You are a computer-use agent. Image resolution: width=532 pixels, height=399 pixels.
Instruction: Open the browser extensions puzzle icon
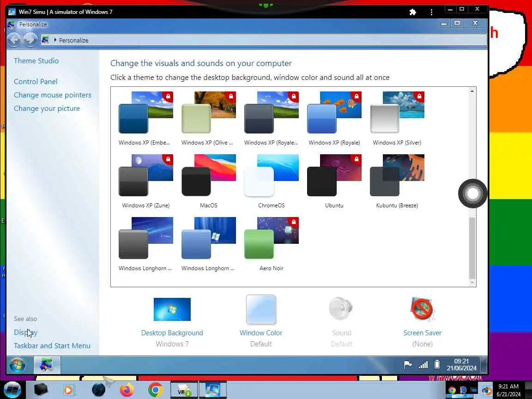tap(412, 12)
